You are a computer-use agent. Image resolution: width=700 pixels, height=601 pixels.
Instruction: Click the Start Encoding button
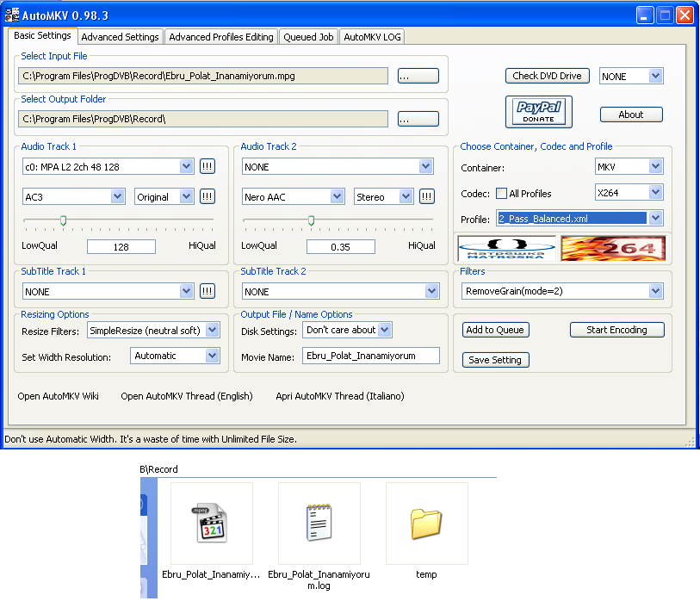point(617,330)
